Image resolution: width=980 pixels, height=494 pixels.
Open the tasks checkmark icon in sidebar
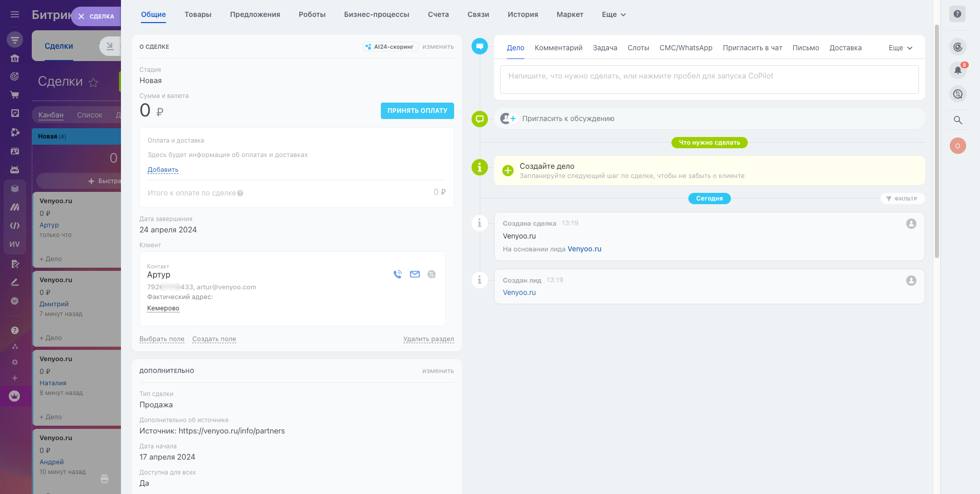tap(15, 113)
